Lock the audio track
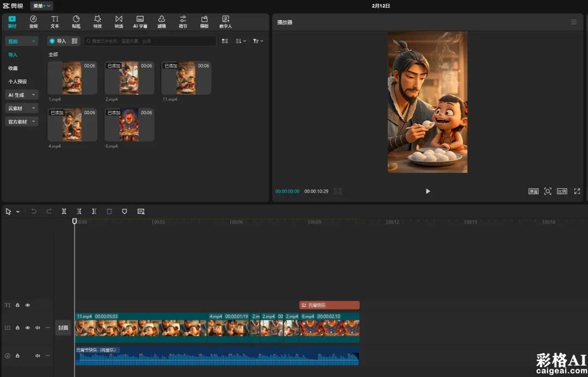 pos(17,356)
